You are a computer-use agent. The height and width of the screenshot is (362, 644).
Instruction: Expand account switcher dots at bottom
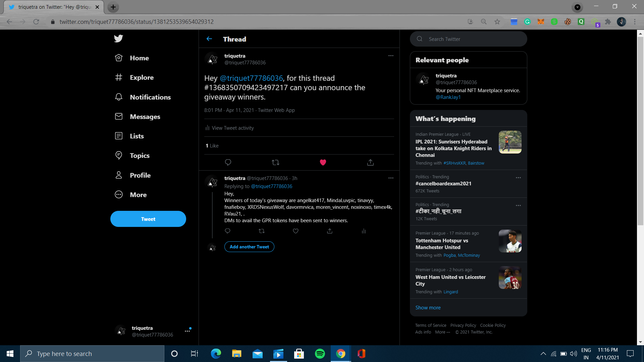187,331
